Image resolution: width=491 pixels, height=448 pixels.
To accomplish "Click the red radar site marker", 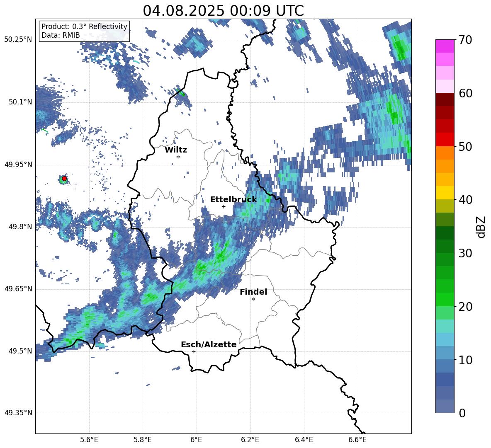I will click(x=64, y=179).
